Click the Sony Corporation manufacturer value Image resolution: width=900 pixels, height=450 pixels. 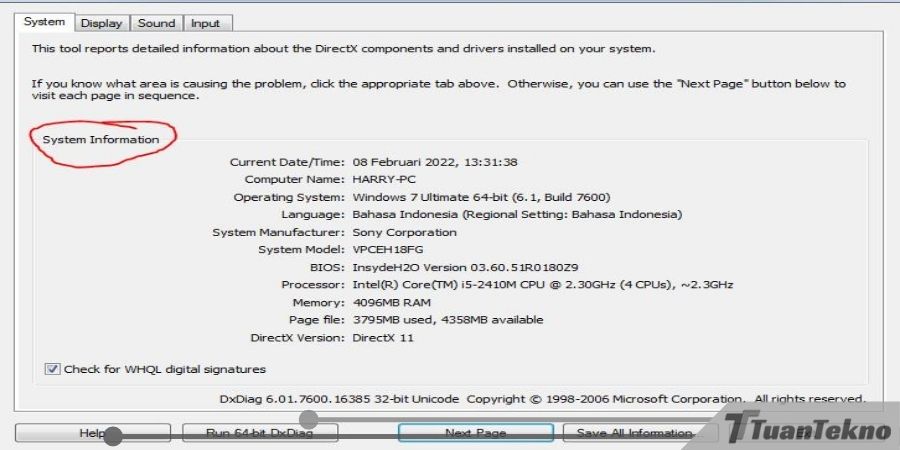click(x=404, y=232)
